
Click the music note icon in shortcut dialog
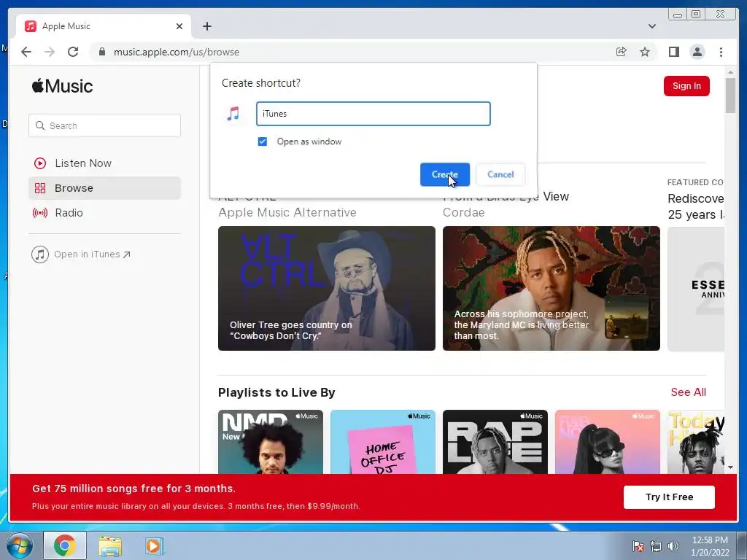[x=233, y=114]
